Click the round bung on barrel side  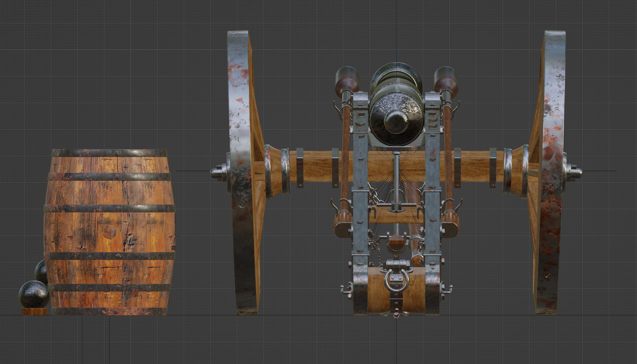coord(109,232)
